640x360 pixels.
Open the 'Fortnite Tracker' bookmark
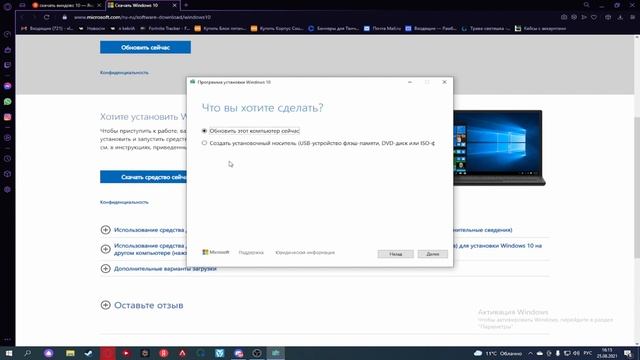pos(165,29)
